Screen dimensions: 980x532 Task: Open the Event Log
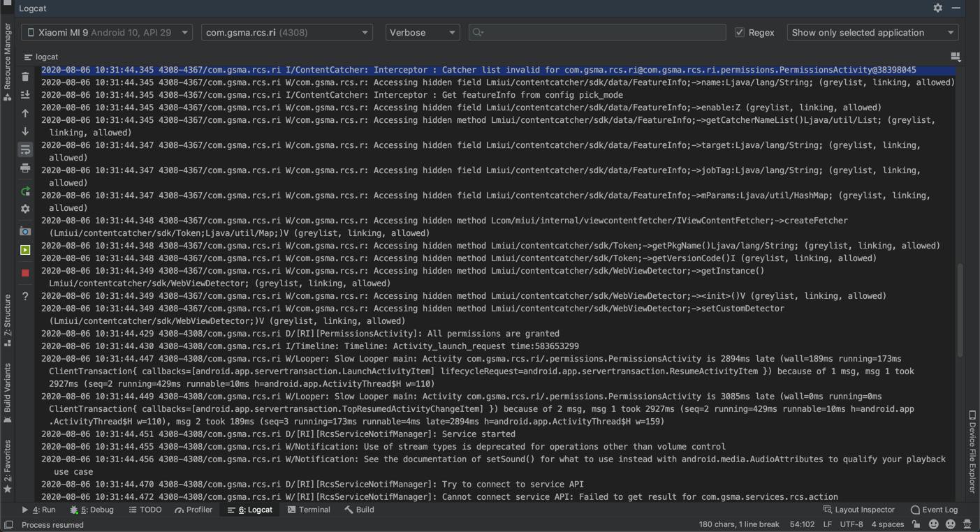coord(934,510)
